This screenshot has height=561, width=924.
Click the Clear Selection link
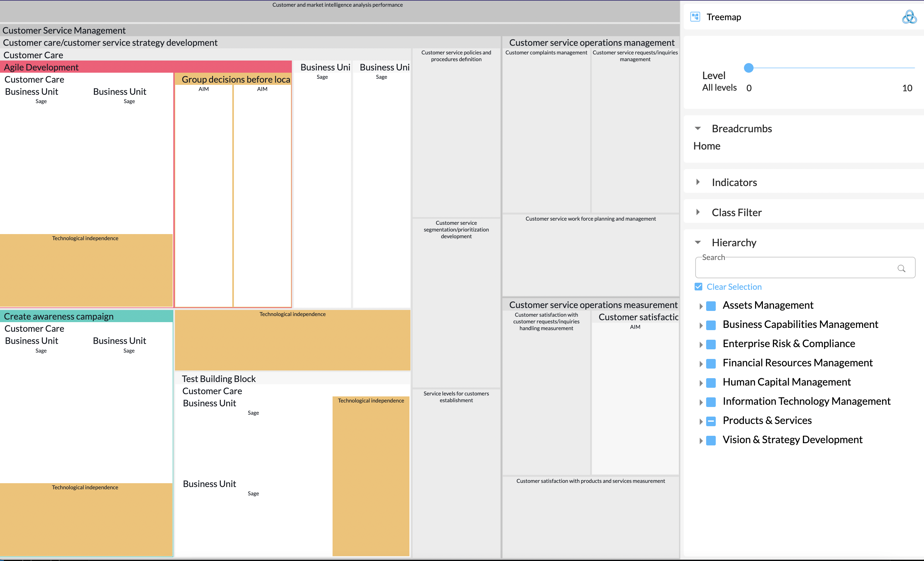point(734,287)
